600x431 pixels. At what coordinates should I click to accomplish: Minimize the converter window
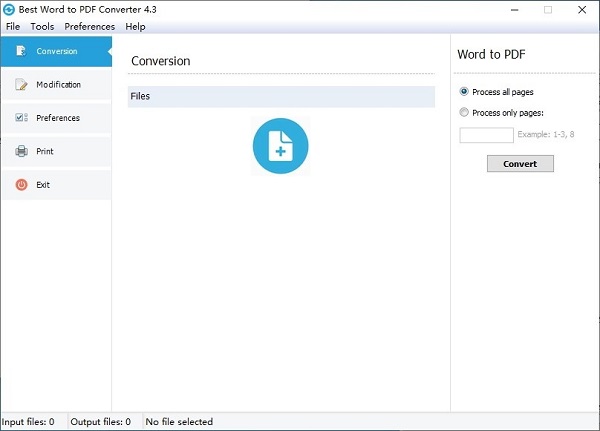pyautogui.click(x=515, y=10)
